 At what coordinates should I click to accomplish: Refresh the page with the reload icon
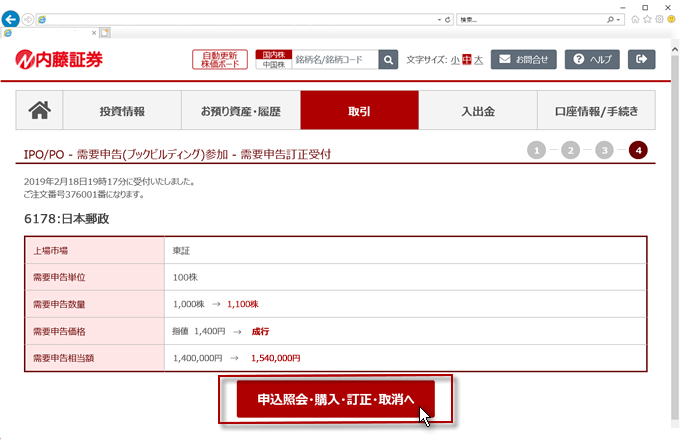click(x=448, y=20)
